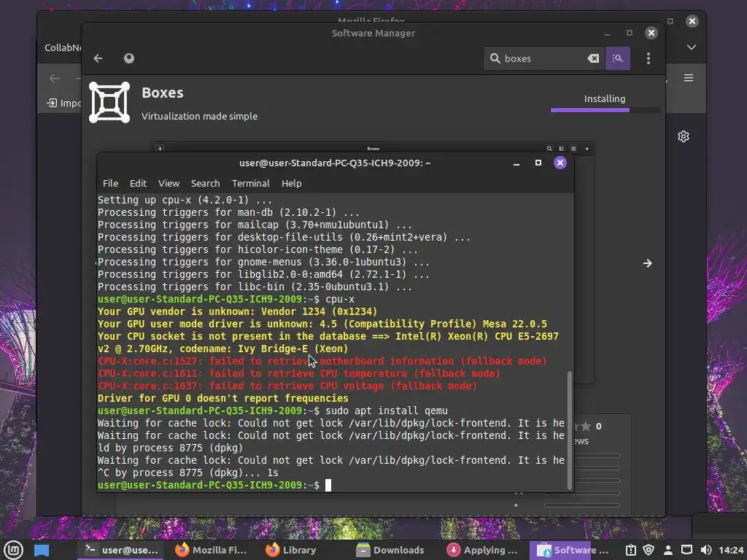Open the Linux Mint start menu
747x560 pixels.
[13, 550]
